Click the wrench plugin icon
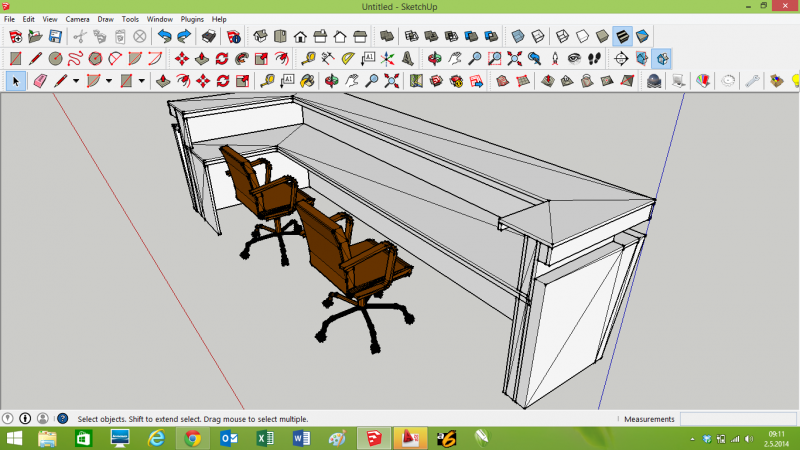800x450 pixels. click(x=753, y=81)
